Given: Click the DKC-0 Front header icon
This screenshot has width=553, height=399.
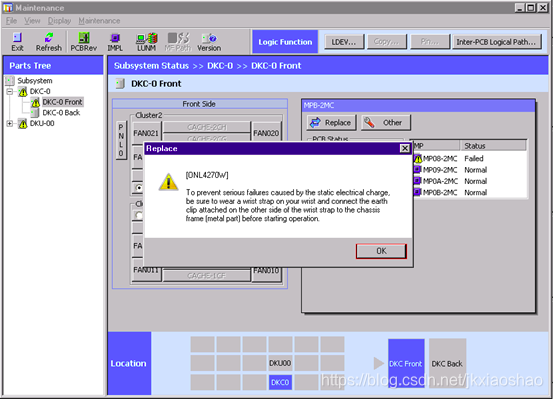Looking at the screenshot, I should pos(120,84).
